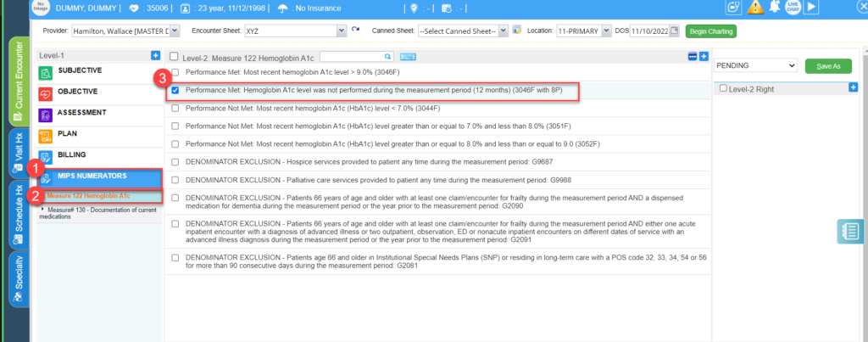Open the stethoscope telehealth icon
Viewport: 868px width, 342px height.
(x=735, y=7)
